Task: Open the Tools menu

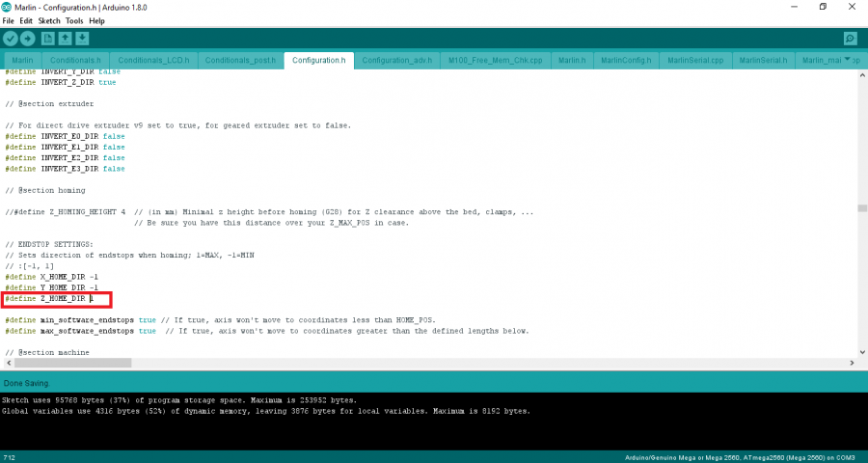Action: point(74,20)
